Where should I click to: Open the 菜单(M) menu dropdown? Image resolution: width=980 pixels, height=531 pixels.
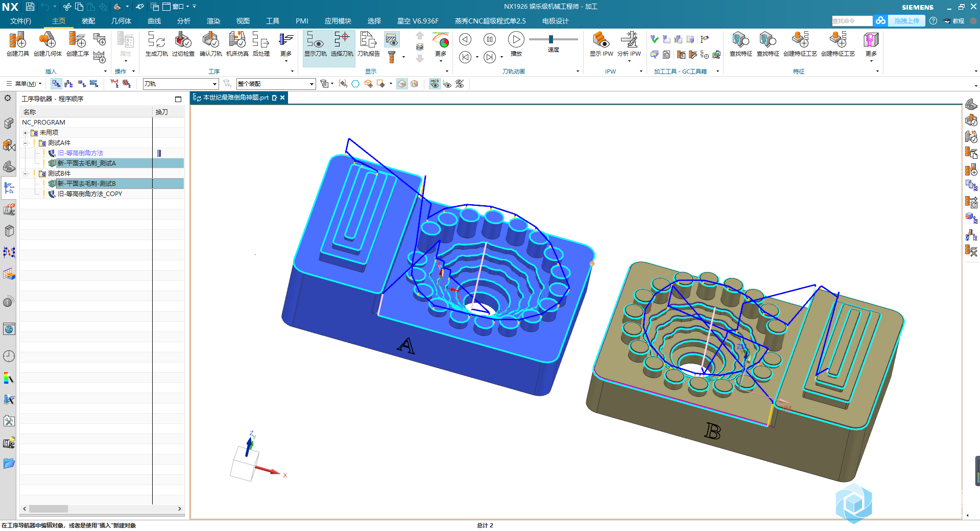(24, 84)
